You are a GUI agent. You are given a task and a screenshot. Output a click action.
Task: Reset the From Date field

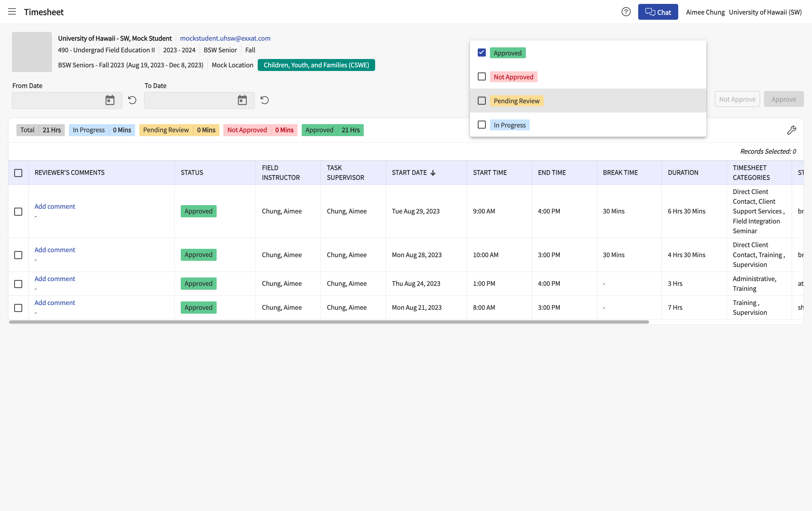point(132,100)
